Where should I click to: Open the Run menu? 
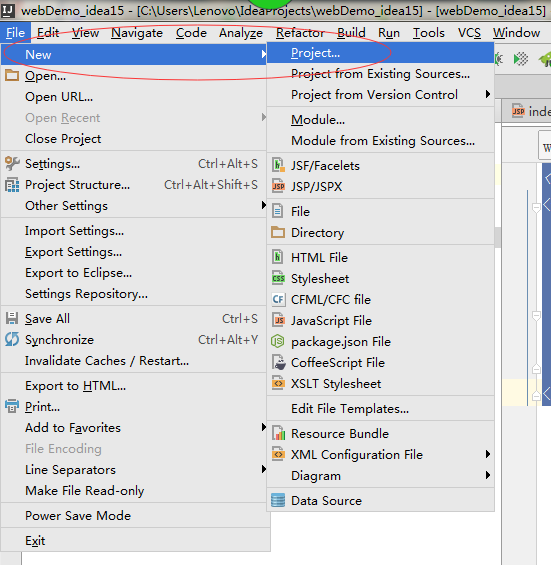(x=389, y=33)
